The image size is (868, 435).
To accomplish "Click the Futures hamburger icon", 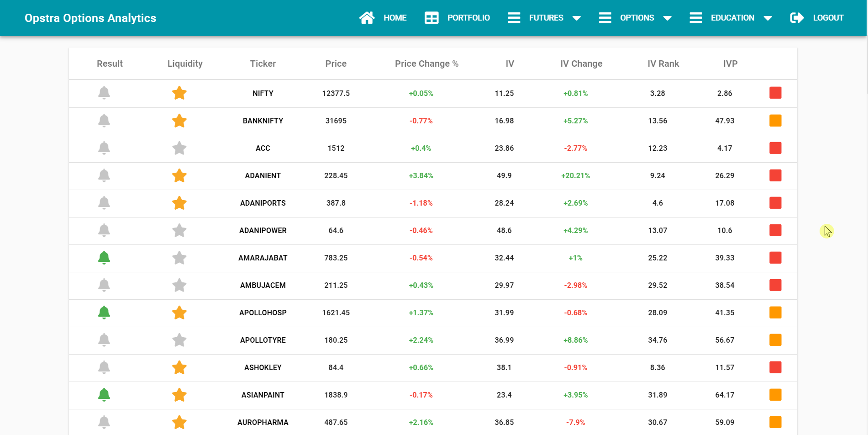I will pos(514,18).
